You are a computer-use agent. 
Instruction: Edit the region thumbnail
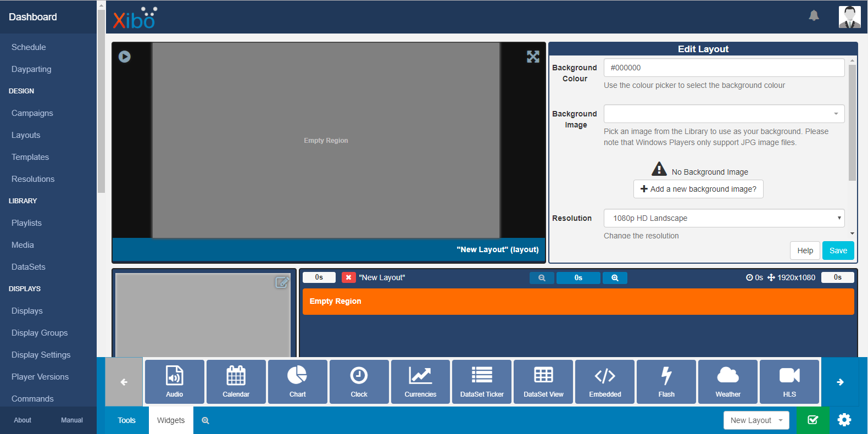point(282,282)
